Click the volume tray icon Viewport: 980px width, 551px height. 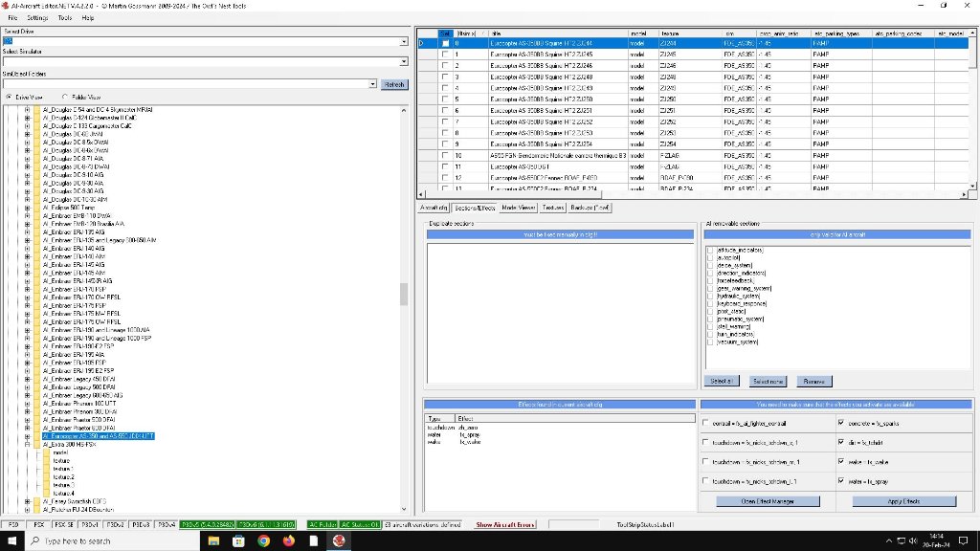913,541
